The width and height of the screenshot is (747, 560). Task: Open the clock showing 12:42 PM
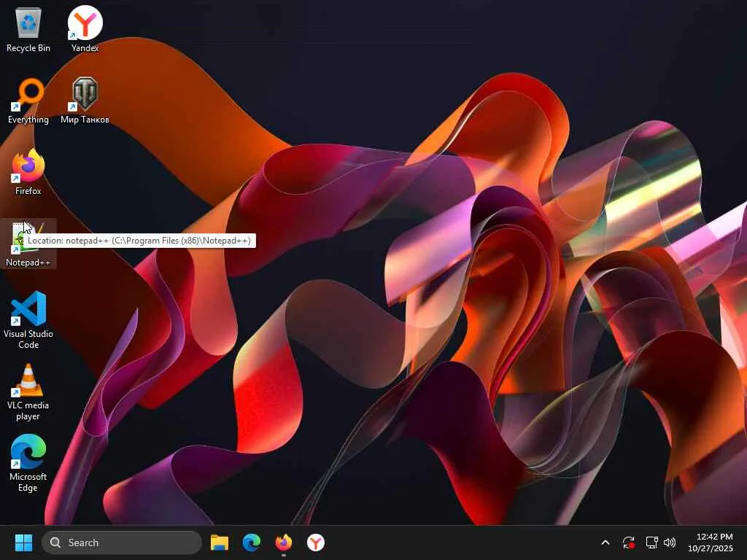tap(710, 542)
